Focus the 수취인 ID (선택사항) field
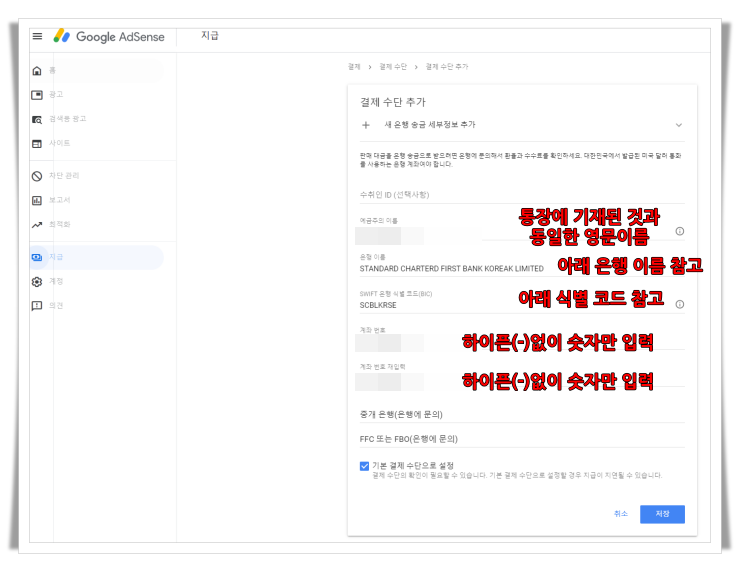 (x=522, y=195)
